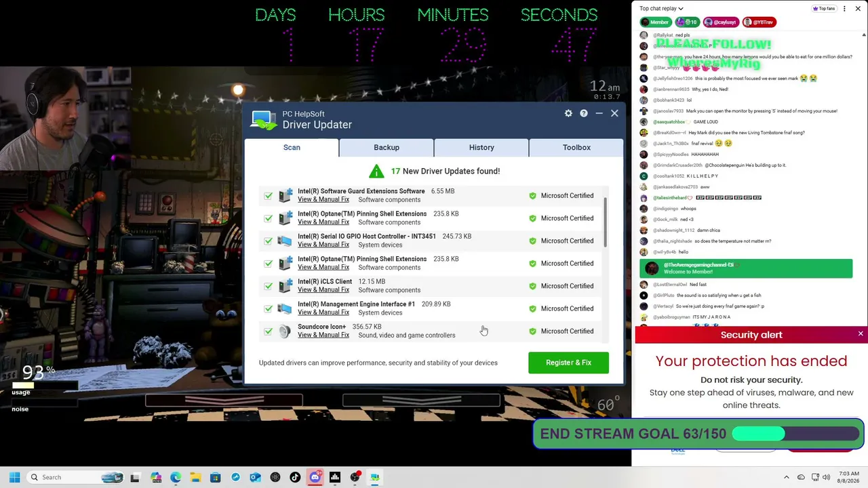Click the "12.15 MB" driver size
The width and height of the screenshot is (868, 488).
coord(371,281)
